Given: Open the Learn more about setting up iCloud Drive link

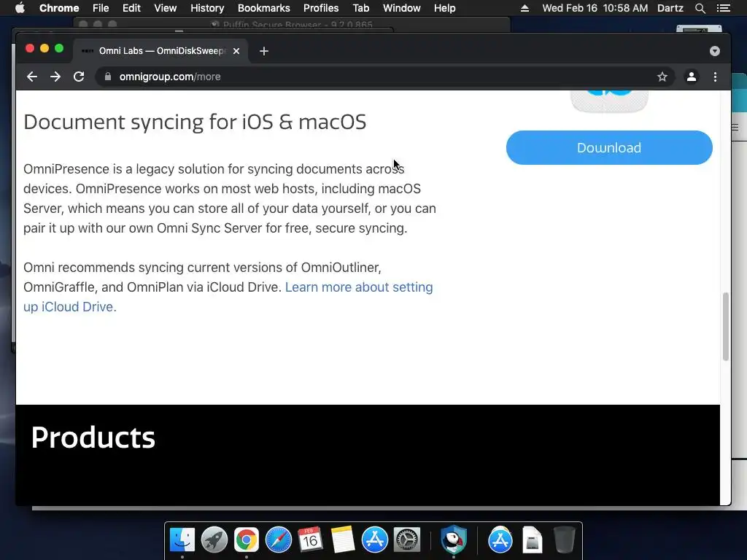Looking at the screenshot, I should [228, 297].
